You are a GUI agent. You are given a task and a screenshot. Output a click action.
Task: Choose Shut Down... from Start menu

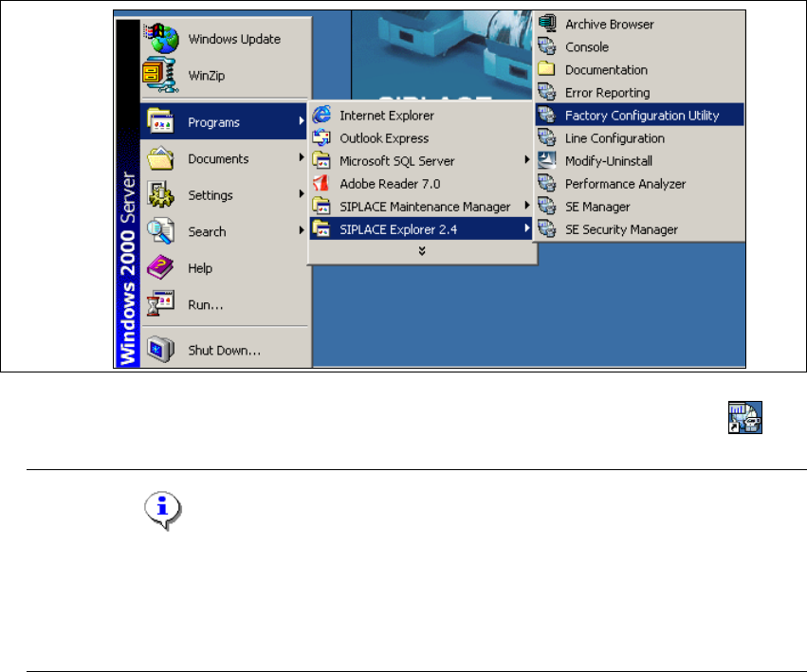[226, 350]
